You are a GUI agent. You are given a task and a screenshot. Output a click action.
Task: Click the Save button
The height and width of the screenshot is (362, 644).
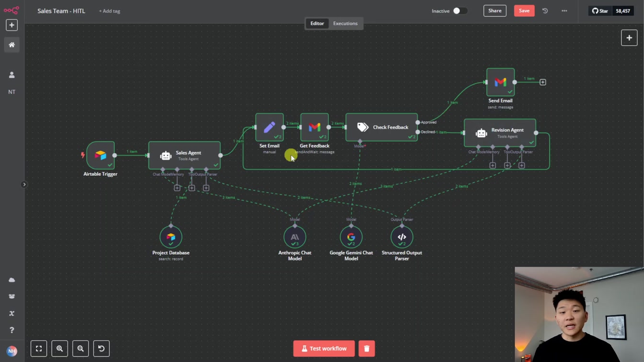[x=524, y=11]
